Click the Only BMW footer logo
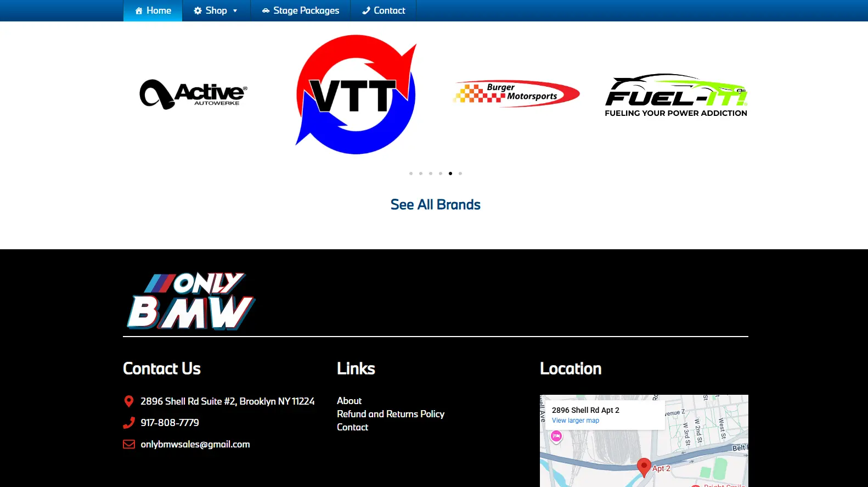The image size is (868, 487). pyautogui.click(x=191, y=301)
